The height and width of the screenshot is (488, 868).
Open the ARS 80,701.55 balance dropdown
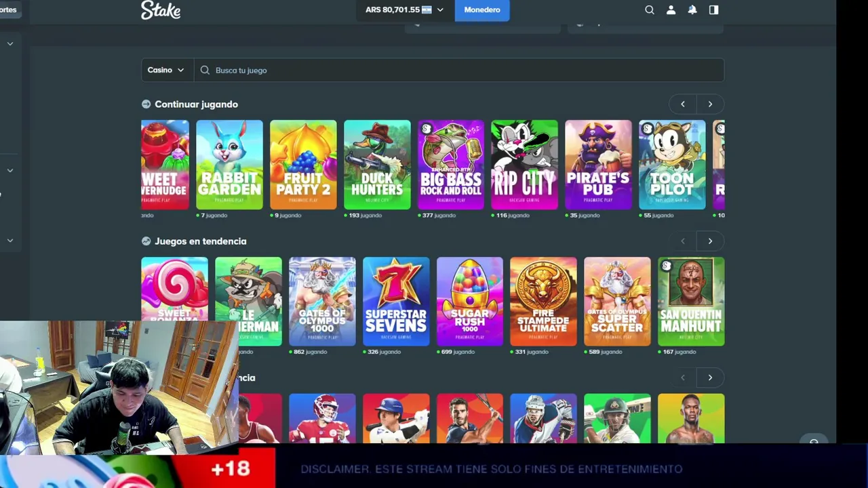404,9
